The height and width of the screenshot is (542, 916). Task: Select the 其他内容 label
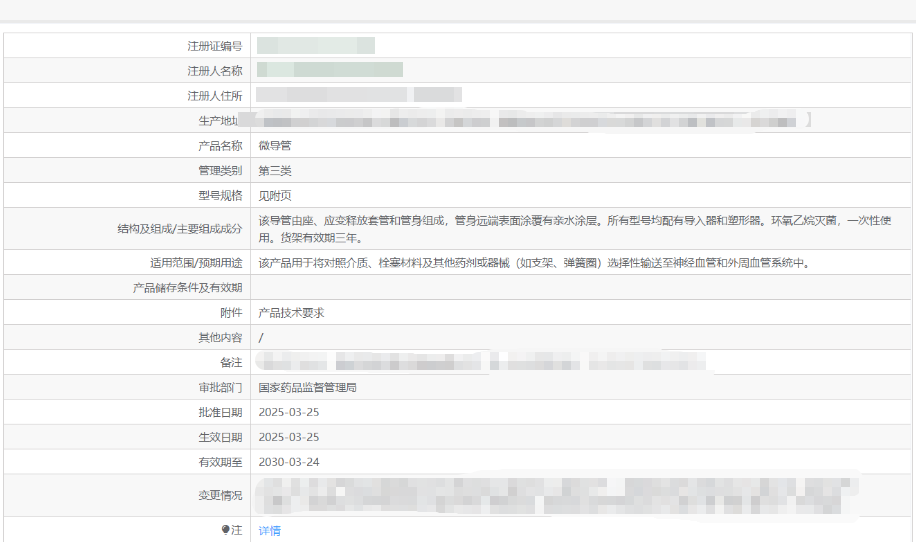coord(220,337)
